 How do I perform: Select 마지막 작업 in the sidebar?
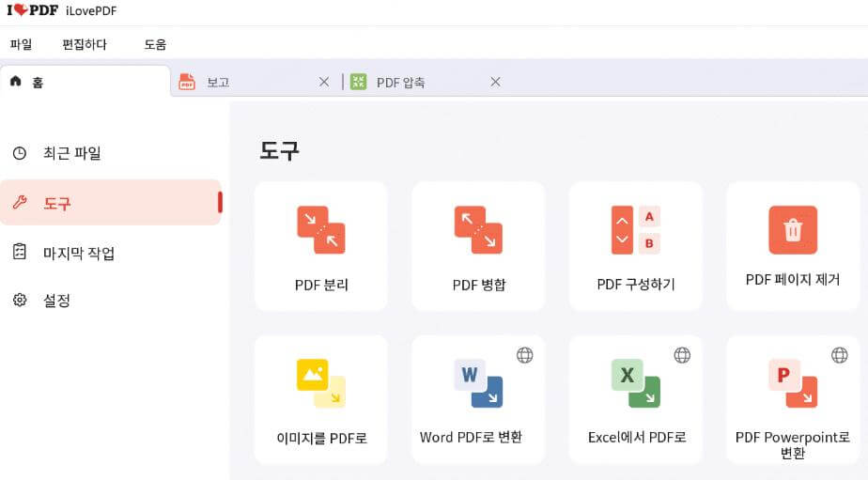point(111,253)
